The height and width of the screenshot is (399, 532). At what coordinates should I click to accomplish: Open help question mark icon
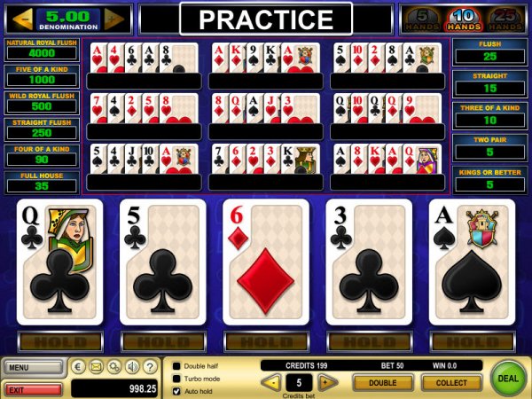tap(151, 367)
